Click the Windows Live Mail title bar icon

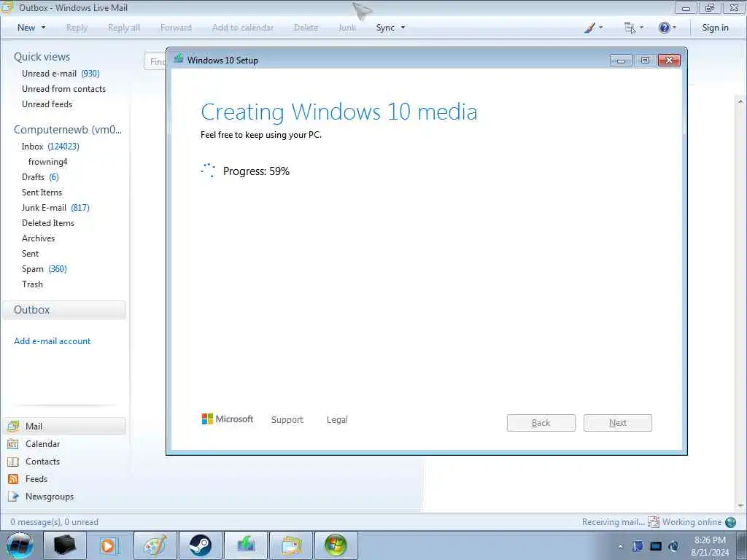point(7,7)
